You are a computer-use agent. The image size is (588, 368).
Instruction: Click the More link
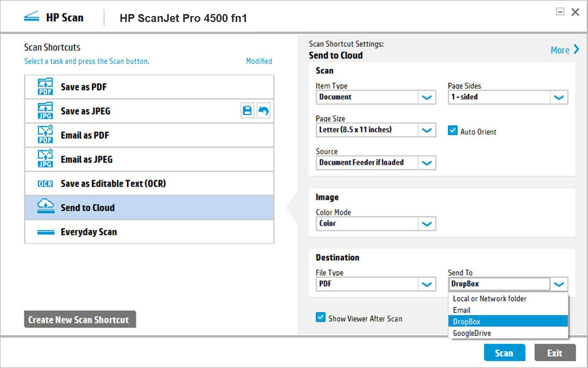point(560,50)
